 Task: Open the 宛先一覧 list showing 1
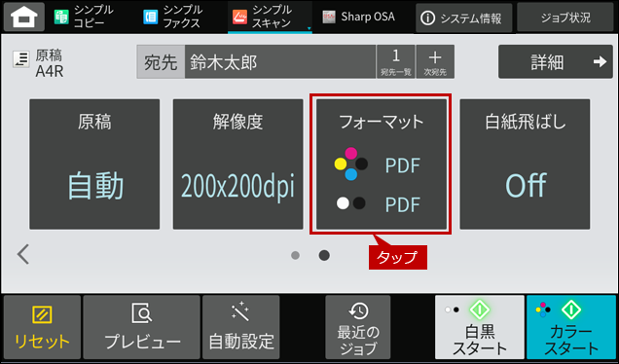(395, 62)
